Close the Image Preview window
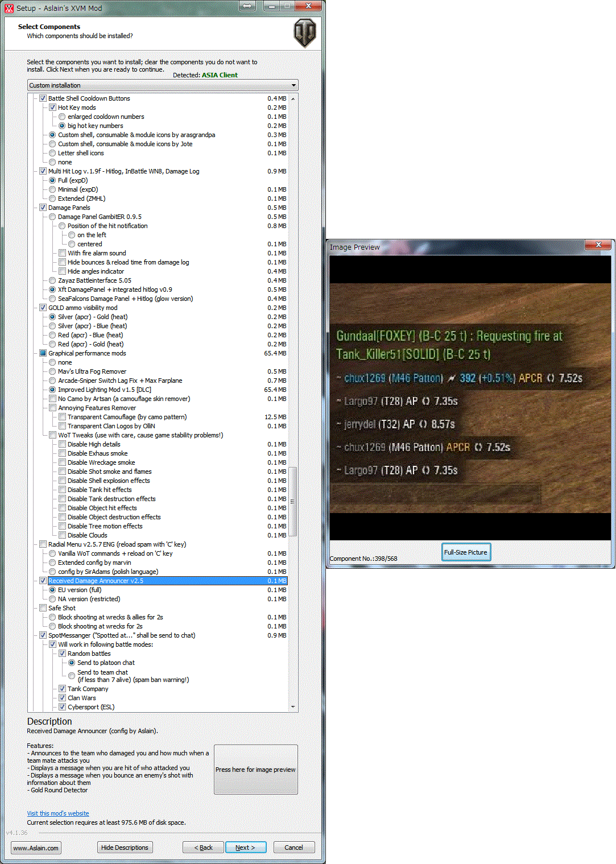This screenshot has width=616, height=864. pyautogui.click(x=598, y=245)
